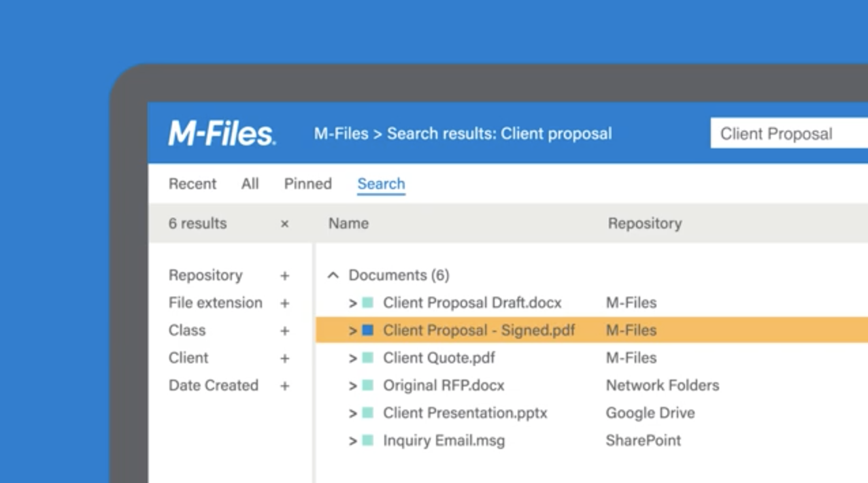Click the 6 results count label
868x483 pixels.
pos(197,223)
